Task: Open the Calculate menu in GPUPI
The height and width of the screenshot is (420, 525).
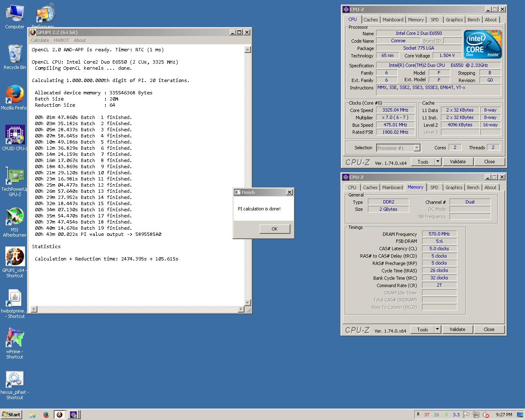Action: (40, 40)
